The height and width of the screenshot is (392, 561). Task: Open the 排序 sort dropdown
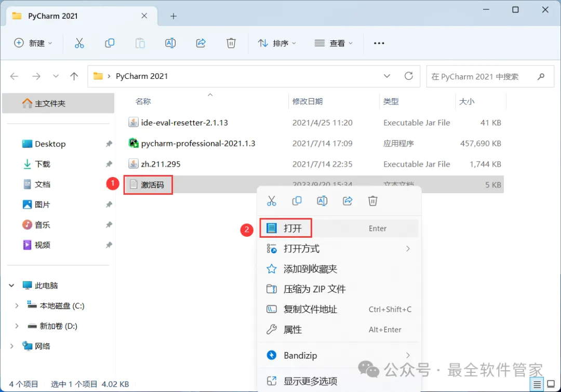click(x=277, y=43)
